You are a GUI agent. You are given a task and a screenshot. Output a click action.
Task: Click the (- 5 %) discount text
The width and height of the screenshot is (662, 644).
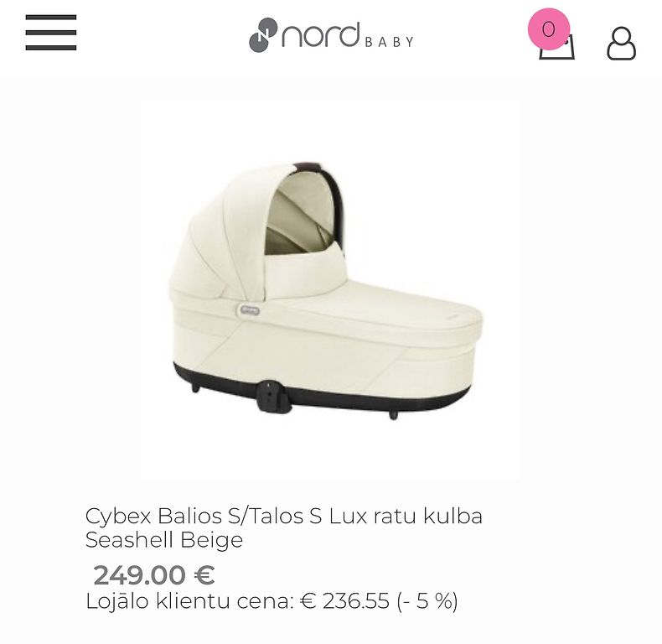point(427,601)
